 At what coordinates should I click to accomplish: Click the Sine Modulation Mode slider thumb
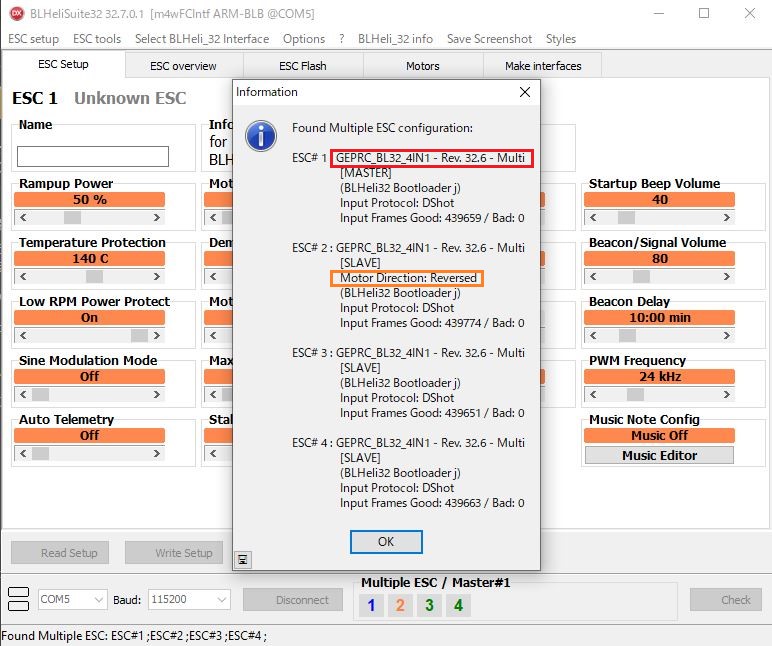(x=40, y=395)
